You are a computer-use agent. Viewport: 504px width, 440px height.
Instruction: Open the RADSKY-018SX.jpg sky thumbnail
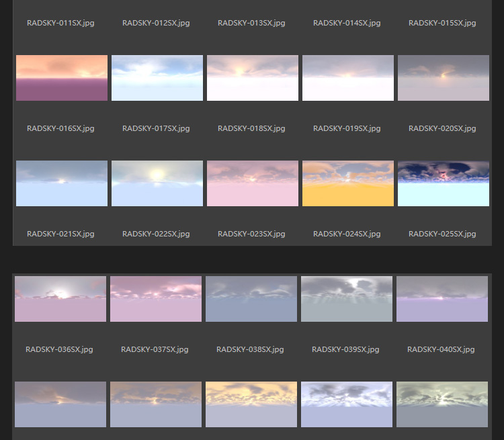coord(253,78)
